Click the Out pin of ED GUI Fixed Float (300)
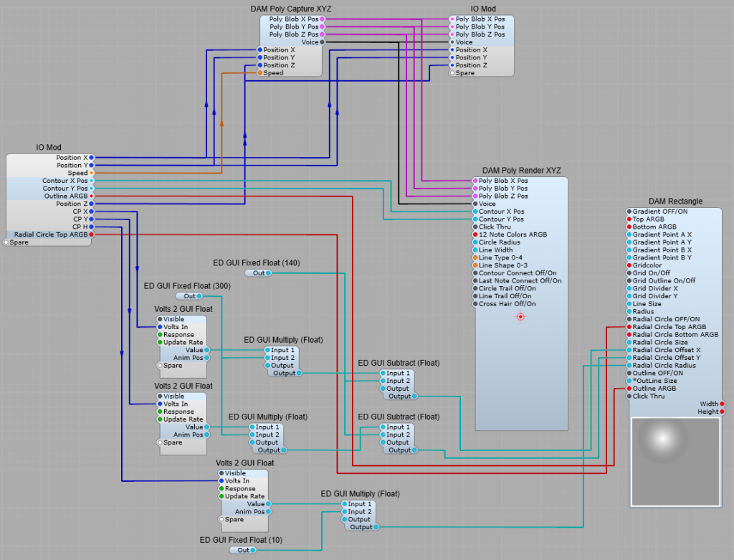The image size is (734, 560). tap(199, 296)
